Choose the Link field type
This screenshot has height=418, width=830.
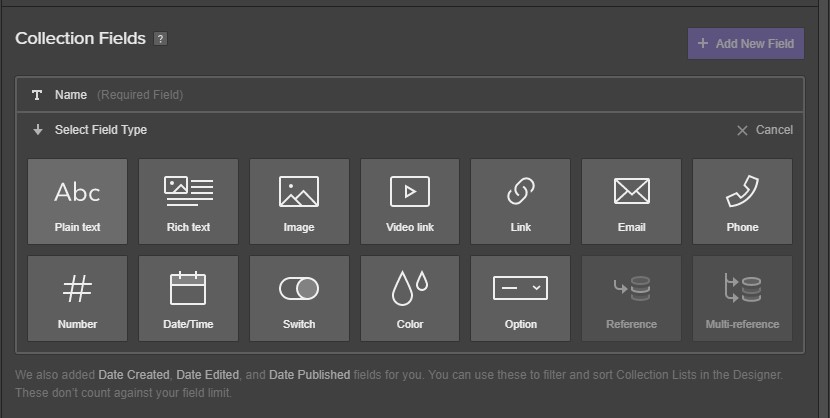520,202
